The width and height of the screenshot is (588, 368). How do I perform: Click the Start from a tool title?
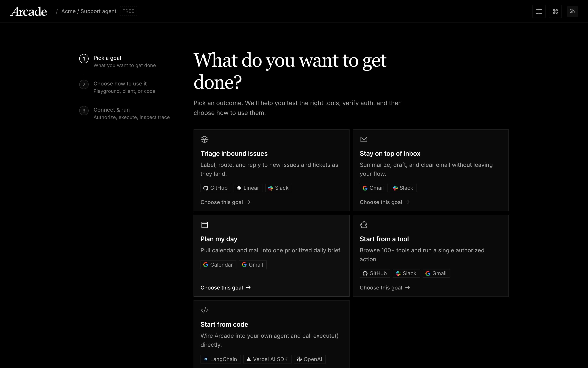click(x=384, y=239)
